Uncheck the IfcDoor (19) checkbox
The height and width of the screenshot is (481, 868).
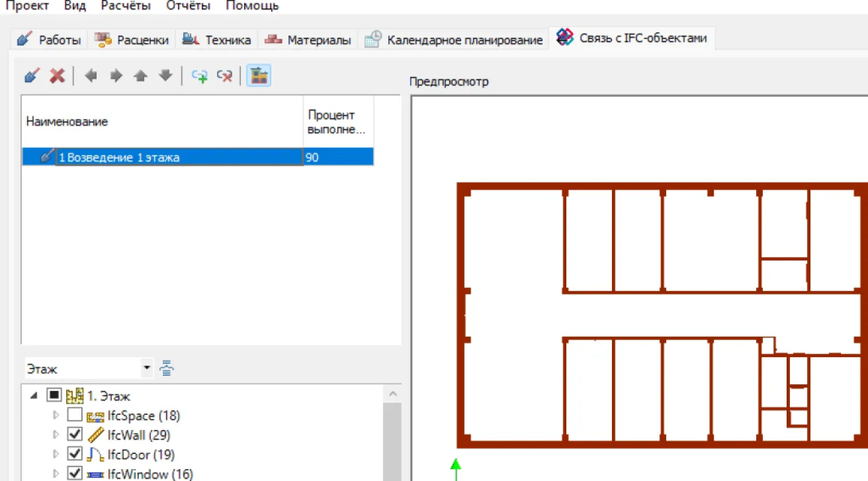pyautogui.click(x=75, y=453)
